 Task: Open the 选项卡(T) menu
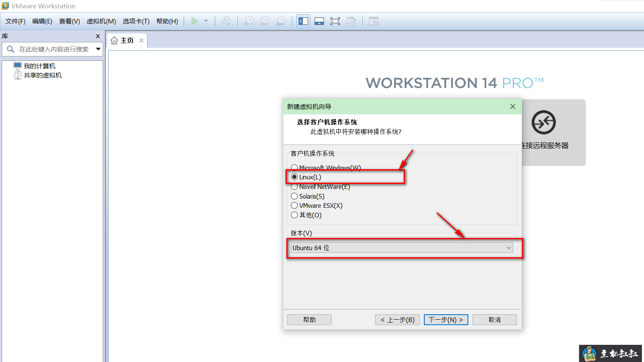coord(136,21)
